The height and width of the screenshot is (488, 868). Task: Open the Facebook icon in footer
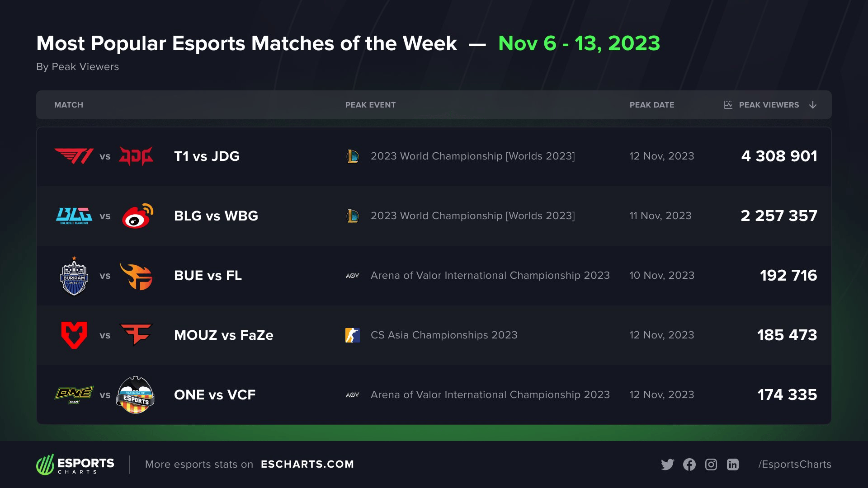tap(689, 465)
